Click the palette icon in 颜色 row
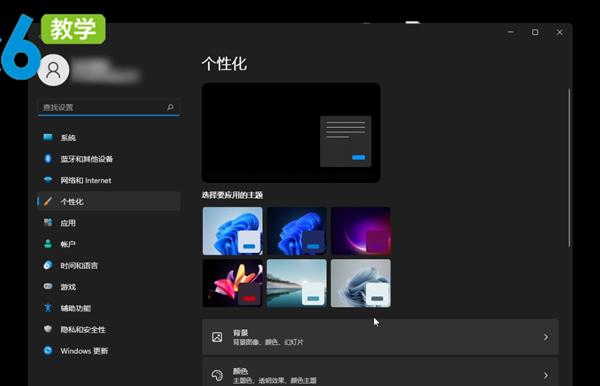600x386 pixels. coord(217,375)
